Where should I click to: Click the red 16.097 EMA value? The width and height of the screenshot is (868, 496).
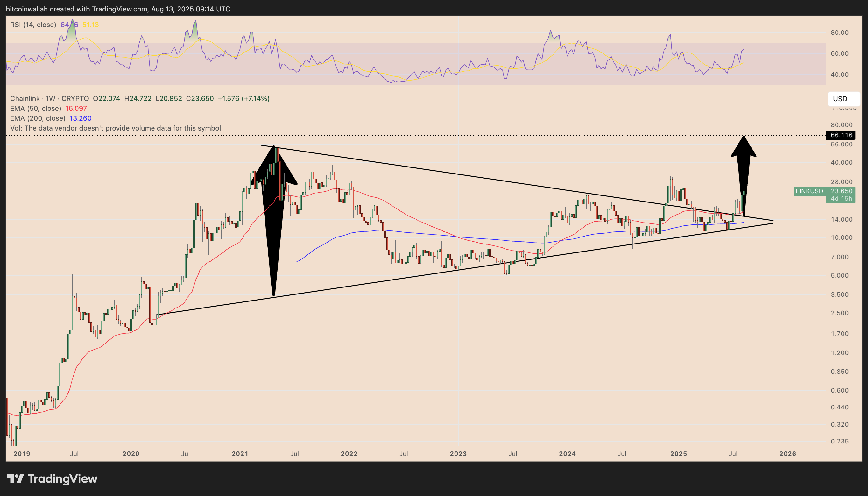click(76, 108)
